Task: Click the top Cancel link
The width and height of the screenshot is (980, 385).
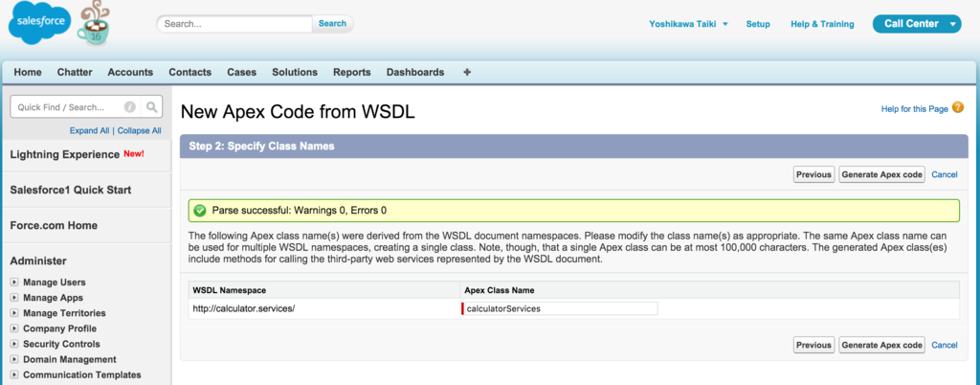Action: pos(945,174)
